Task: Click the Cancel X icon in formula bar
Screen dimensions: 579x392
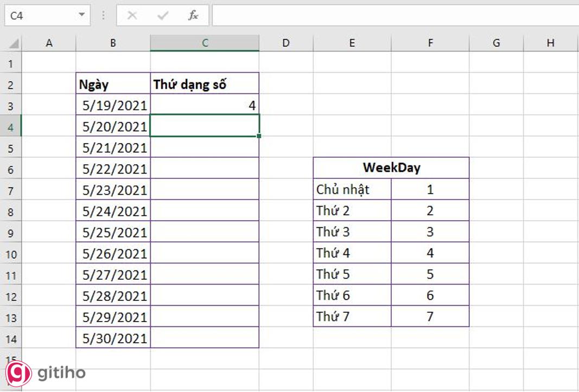Action: tap(132, 16)
